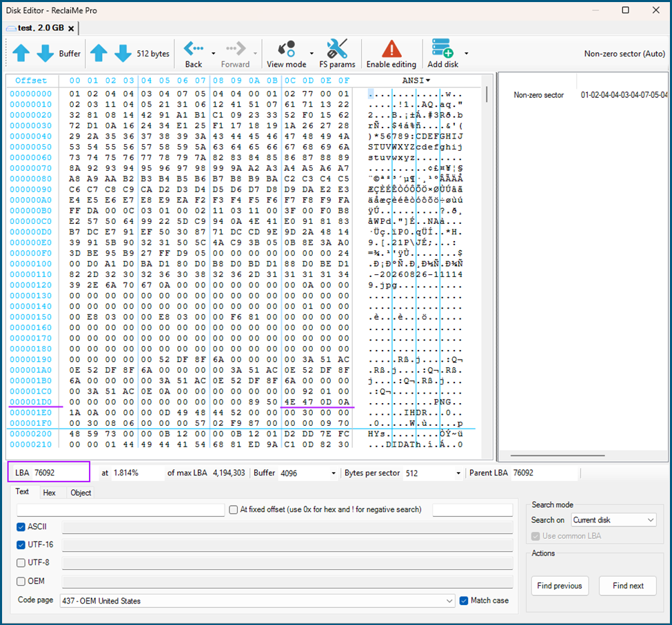Switch to the Object search tab

81,493
